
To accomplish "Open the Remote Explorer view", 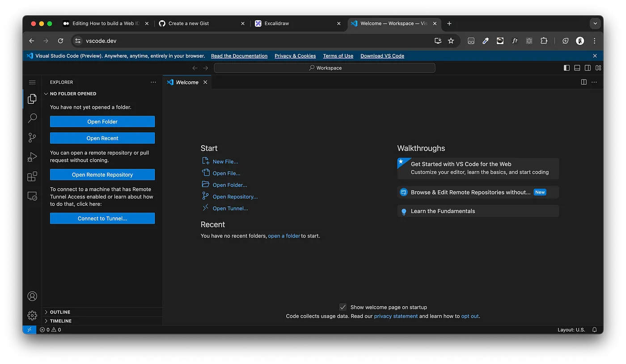I will [x=32, y=196].
